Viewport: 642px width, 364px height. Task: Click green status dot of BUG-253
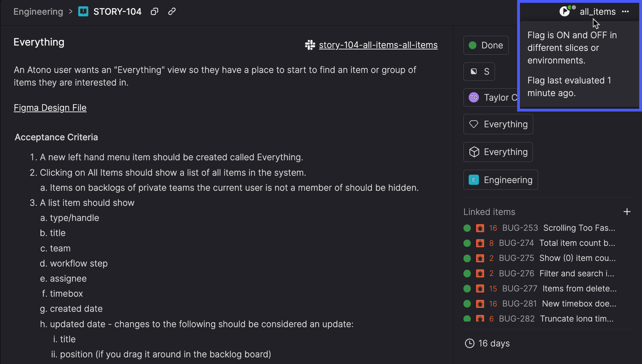click(467, 228)
